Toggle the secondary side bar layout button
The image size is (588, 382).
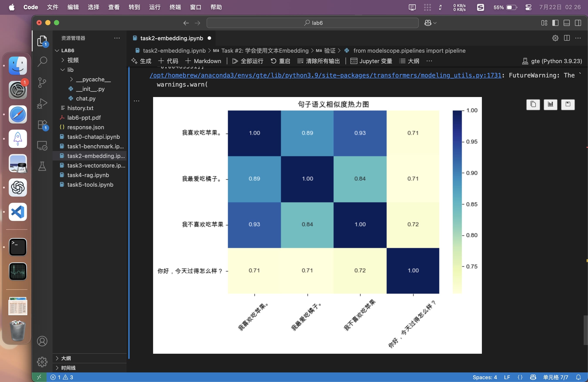(578, 23)
